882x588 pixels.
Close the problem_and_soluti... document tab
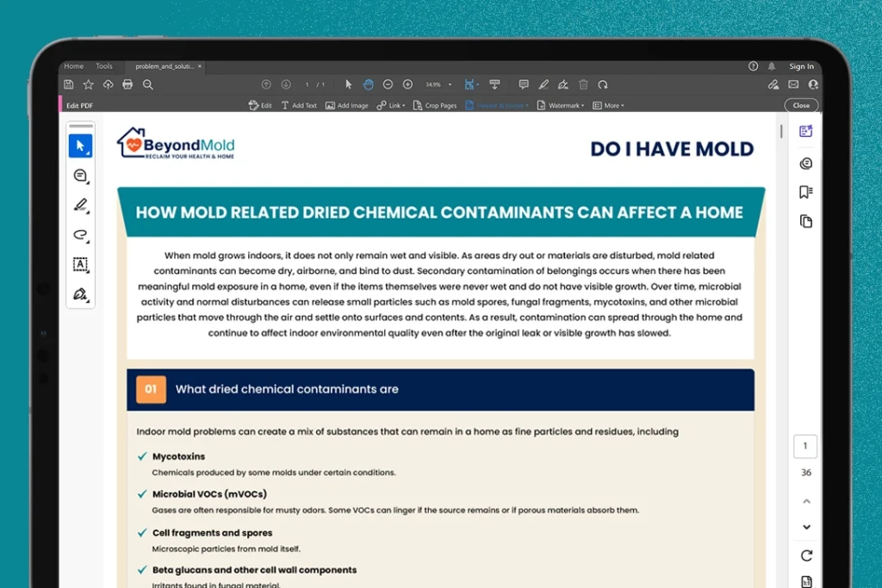click(x=200, y=66)
